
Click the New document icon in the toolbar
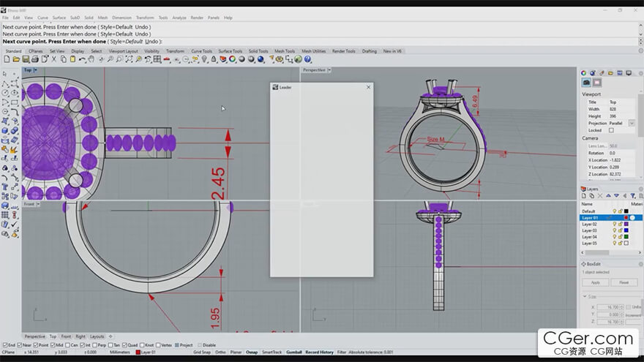click(x=7, y=59)
